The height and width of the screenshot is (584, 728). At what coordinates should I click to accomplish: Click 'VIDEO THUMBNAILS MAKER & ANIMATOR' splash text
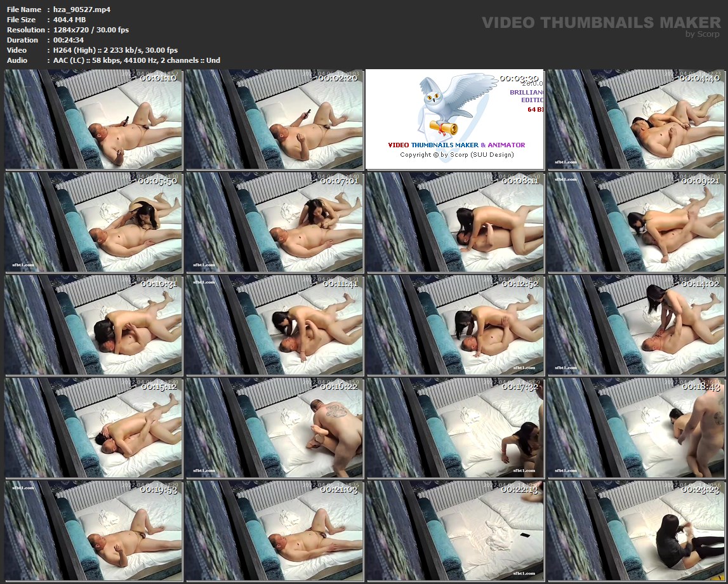point(456,145)
